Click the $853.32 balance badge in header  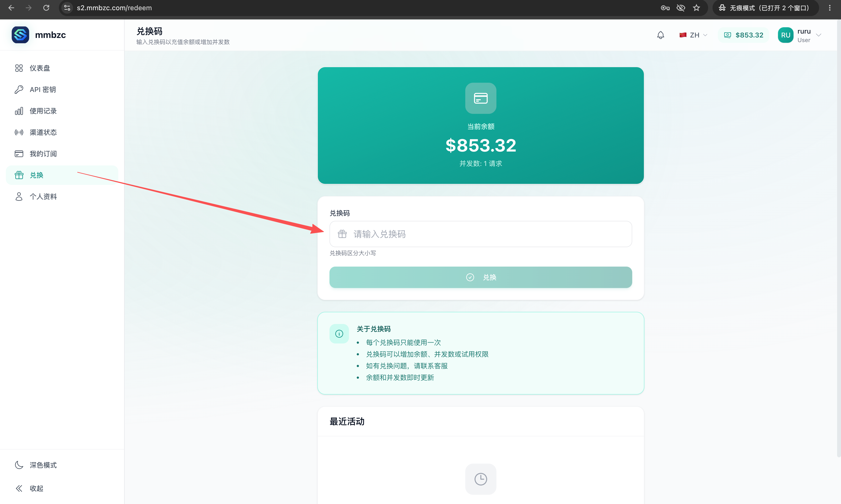(743, 35)
